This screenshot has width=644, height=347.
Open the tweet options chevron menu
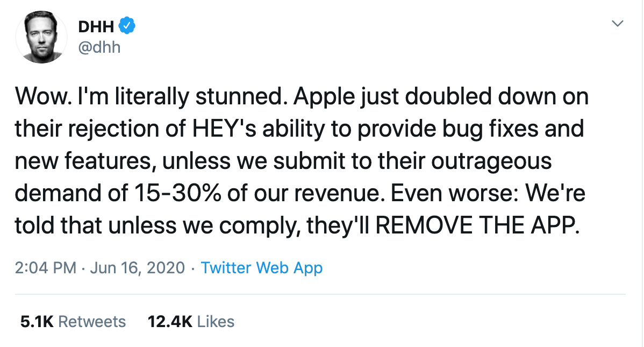pyautogui.click(x=617, y=24)
